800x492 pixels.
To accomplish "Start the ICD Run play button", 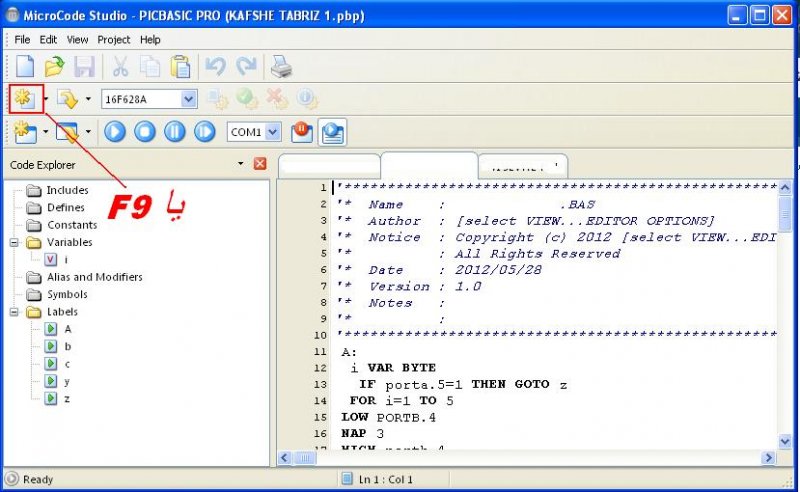I will coord(115,132).
